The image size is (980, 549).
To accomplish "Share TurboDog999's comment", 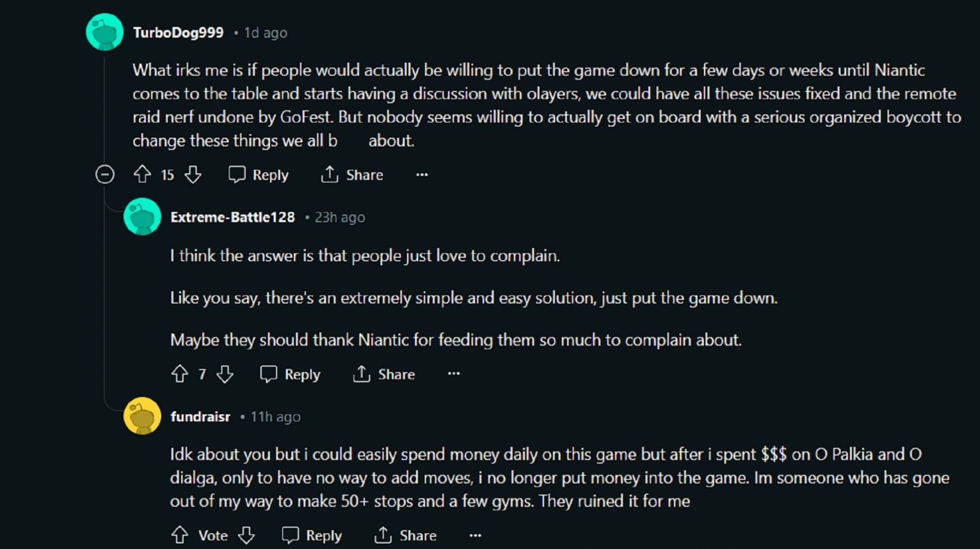I will [x=352, y=174].
